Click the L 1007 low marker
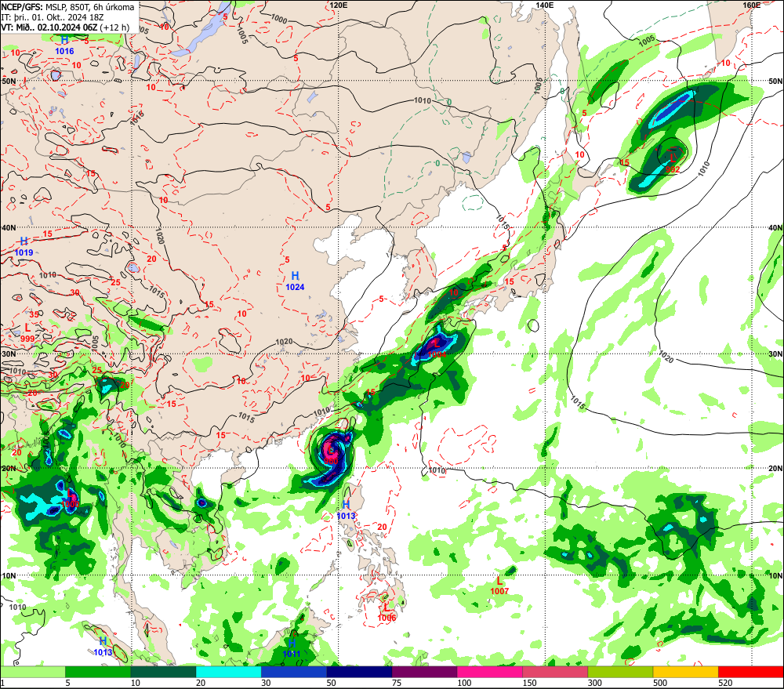The image size is (784, 689). [x=499, y=586]
